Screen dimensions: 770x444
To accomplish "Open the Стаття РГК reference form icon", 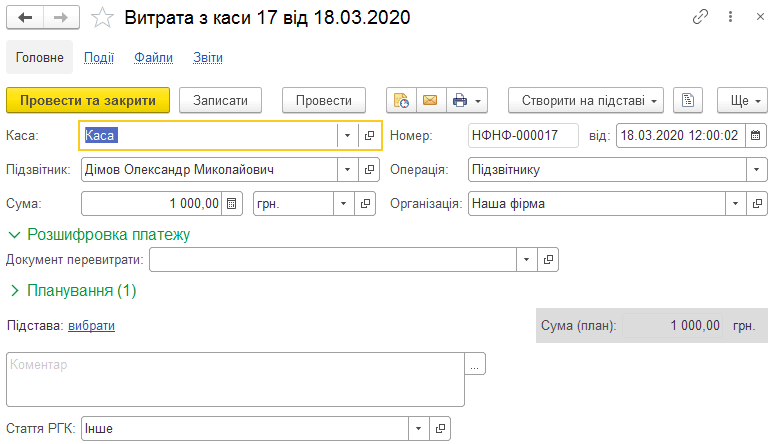I will click(x=440, y=428).
